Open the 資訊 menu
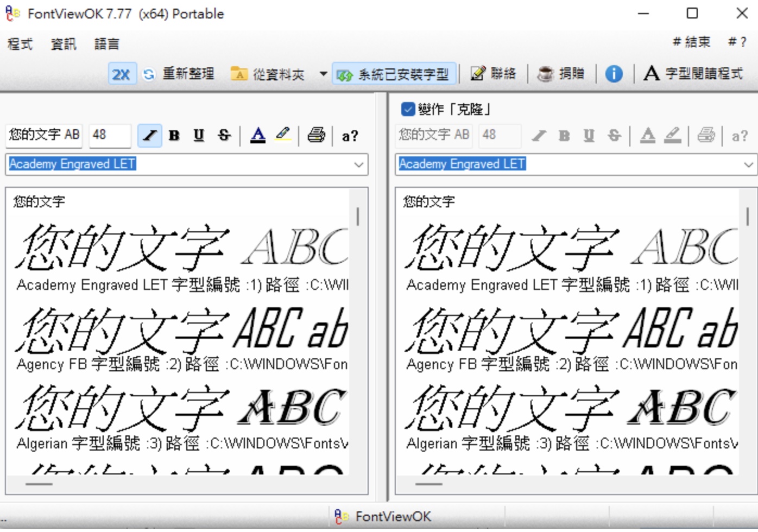 point(64,44)
